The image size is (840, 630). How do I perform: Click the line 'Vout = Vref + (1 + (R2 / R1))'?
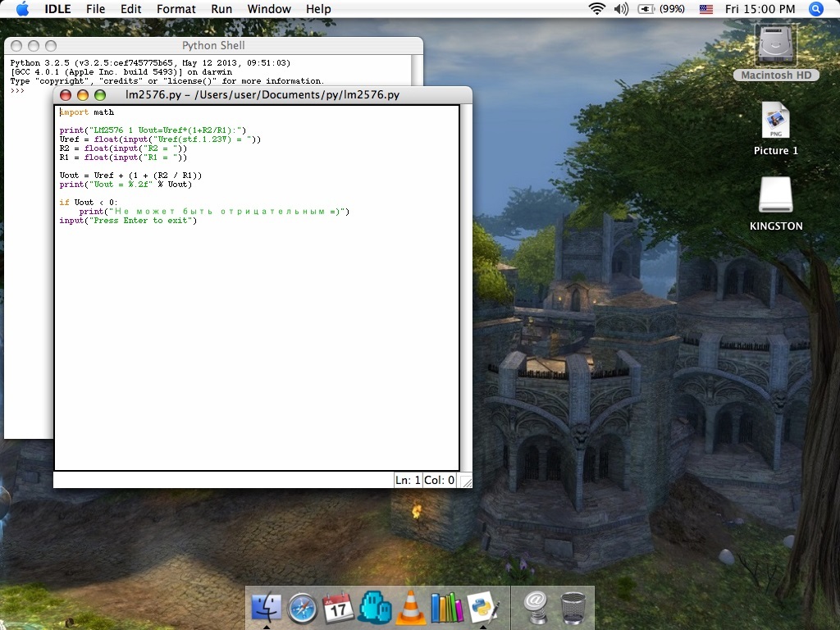[x=130, y=176]
